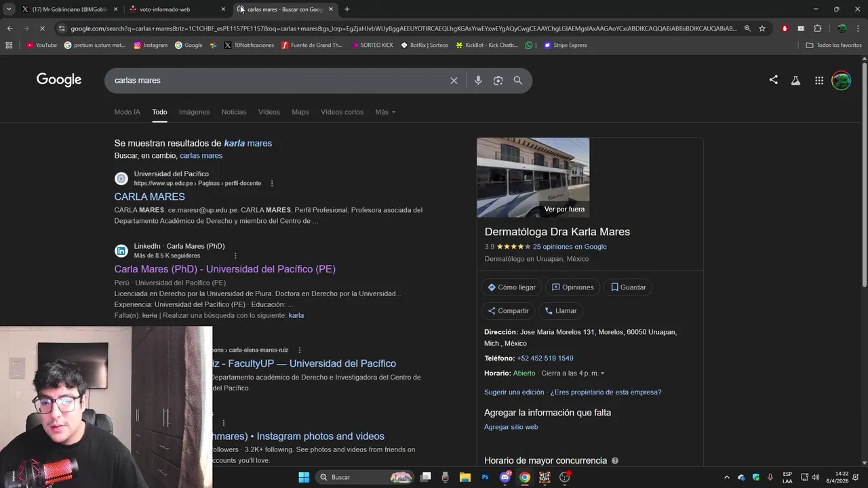Switch to the voto-informado-web browser tab
This screenshot has height=488, width=868.
(x=176, y=9)
